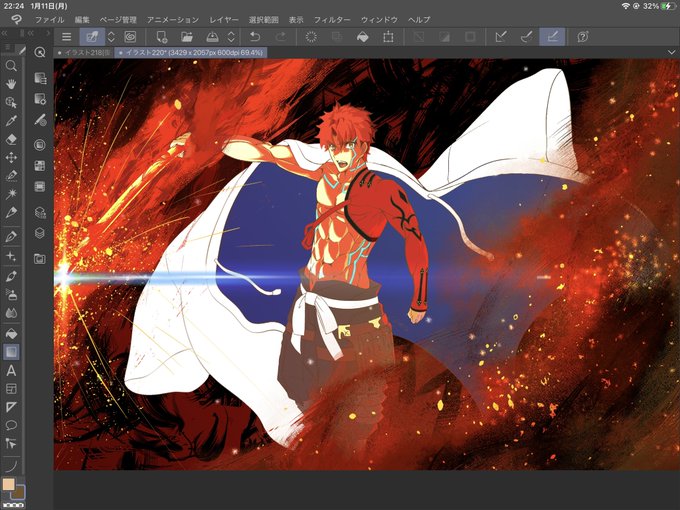
Task: Select the Text tool
Action: coord(11,370)
